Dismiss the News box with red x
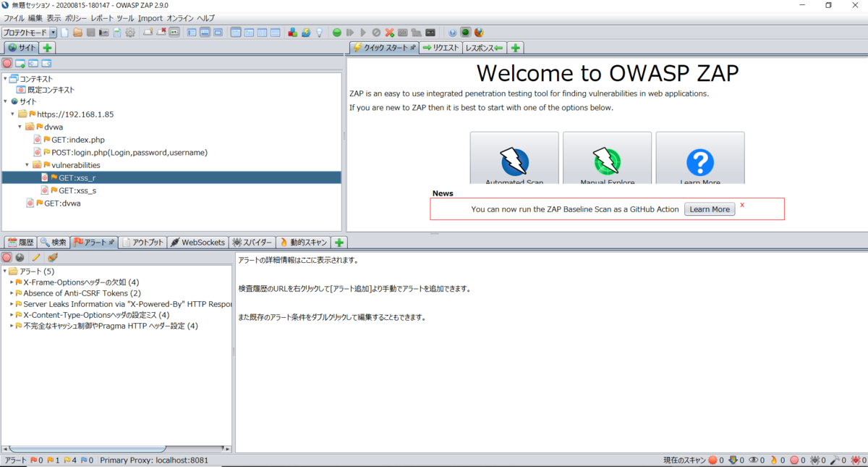This screenshot has height=467, width=868. [742, 205]
